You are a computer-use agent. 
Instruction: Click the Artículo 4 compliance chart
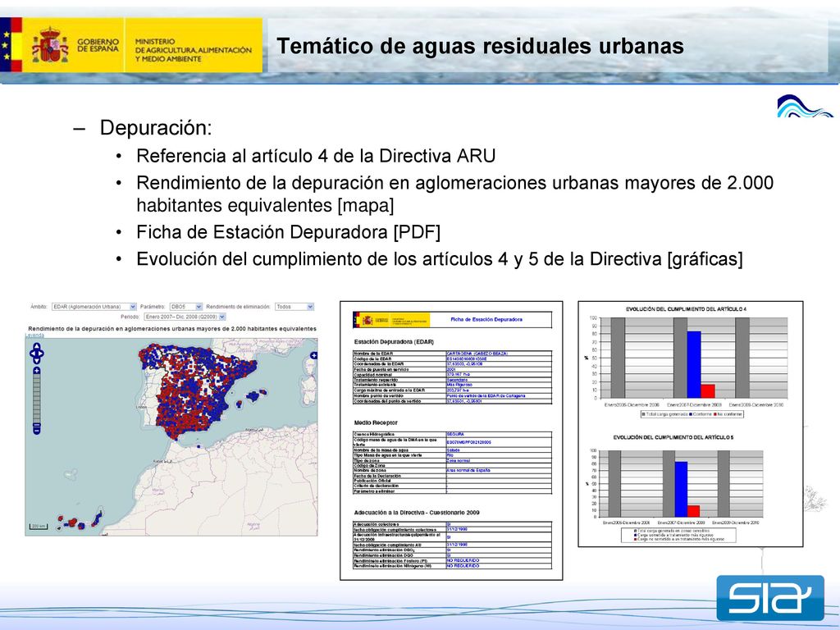click(x=687, y=363)
